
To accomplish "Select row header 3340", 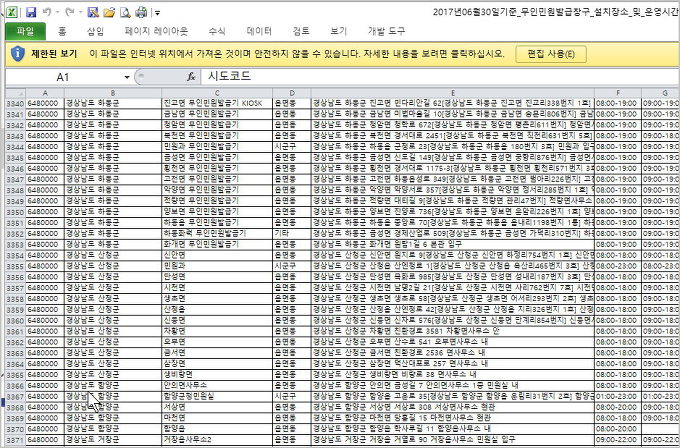I will pos(15,103).
